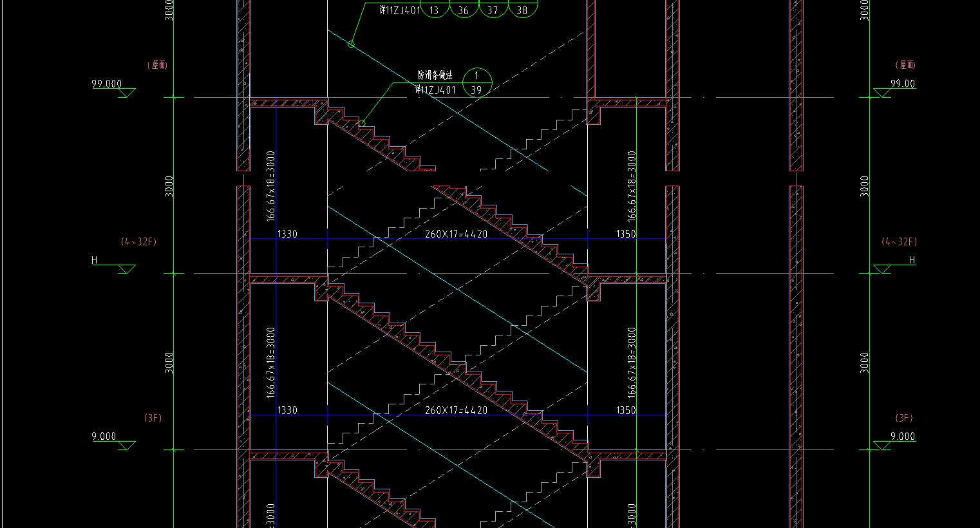Click '1330' dimension above the 9.000 level line
This screenshot has height=528, width=980.
tap(287, 410)
